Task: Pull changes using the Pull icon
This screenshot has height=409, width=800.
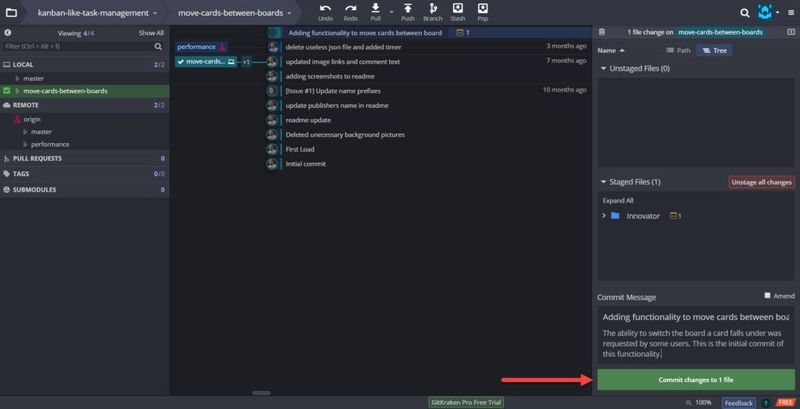Action: click(x=376, y=12)
